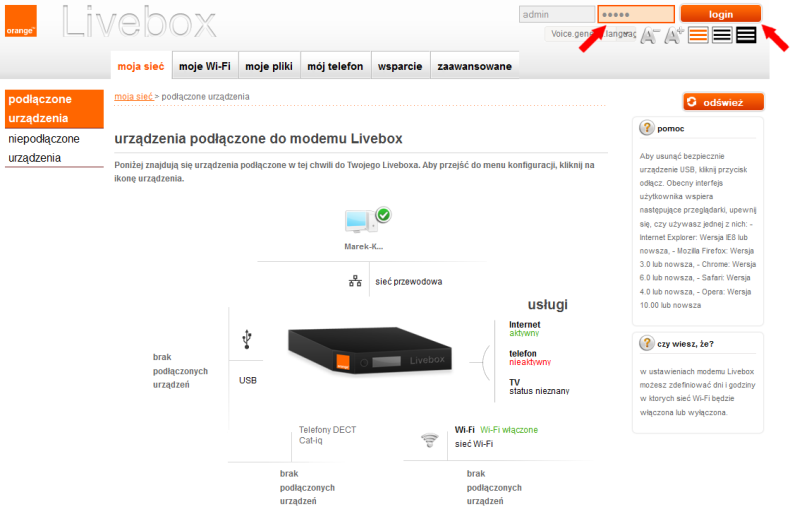Select the black-and-white contrast theme icon
Screen dimensions: 790x514
point(722,35)
